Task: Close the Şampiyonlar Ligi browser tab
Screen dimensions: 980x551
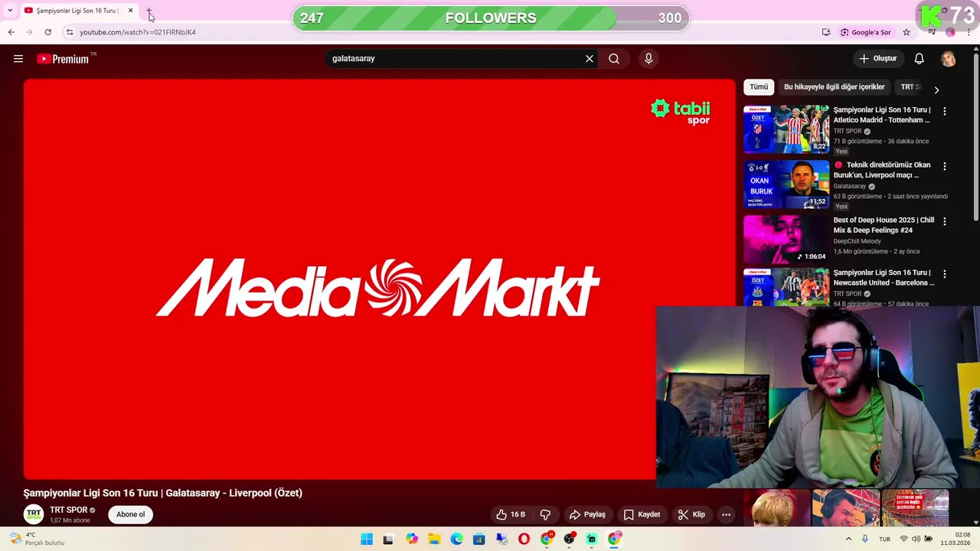Action: [x=130, y=11]
